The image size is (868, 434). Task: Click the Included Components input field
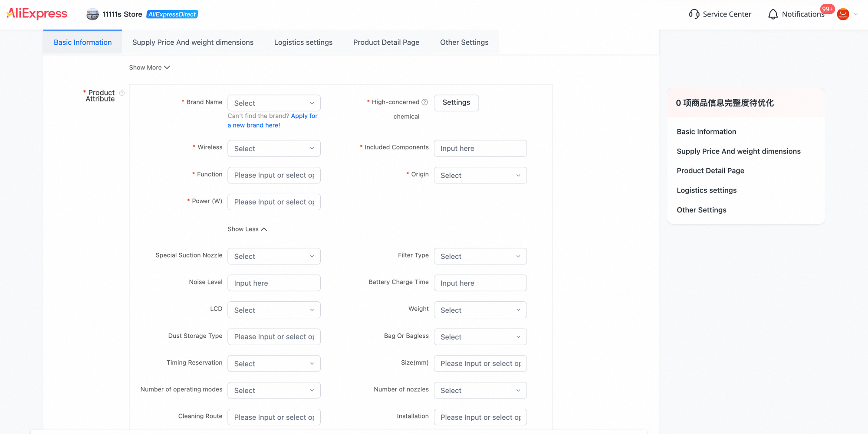[x=480, y=148]
